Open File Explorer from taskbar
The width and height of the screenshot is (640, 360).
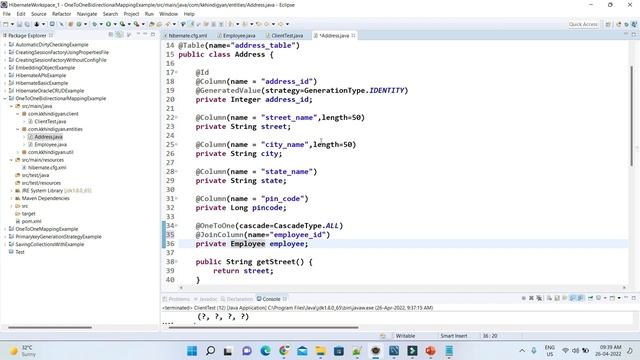tap(320, 351)
